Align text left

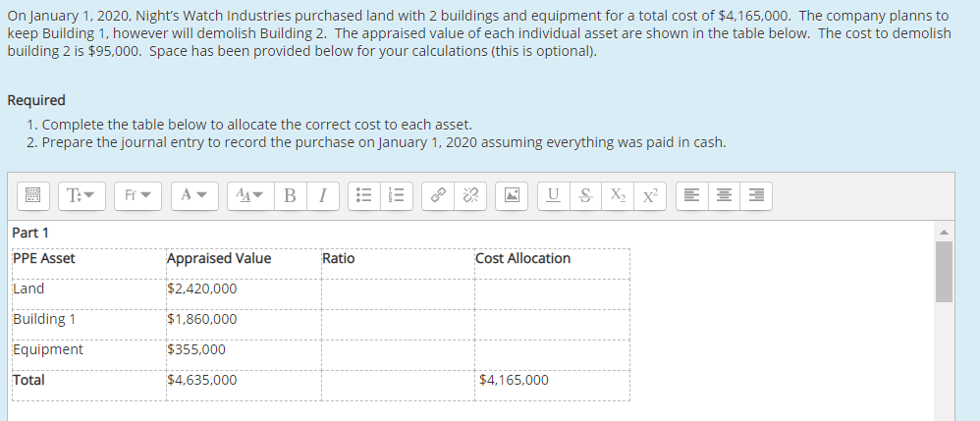pos(692,195)
